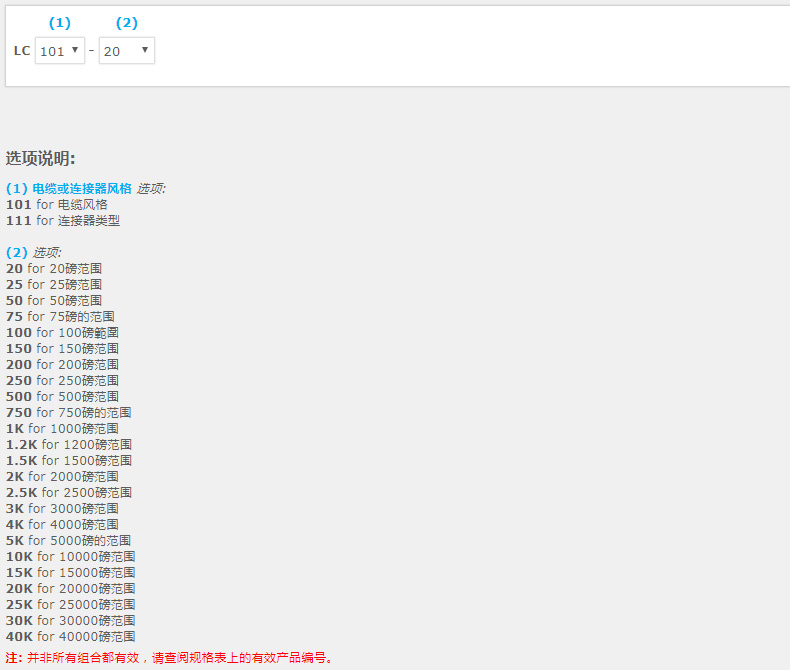Select the 101 for 电缆风格 description line
790x670 pixels.
[x=57, y=204]
